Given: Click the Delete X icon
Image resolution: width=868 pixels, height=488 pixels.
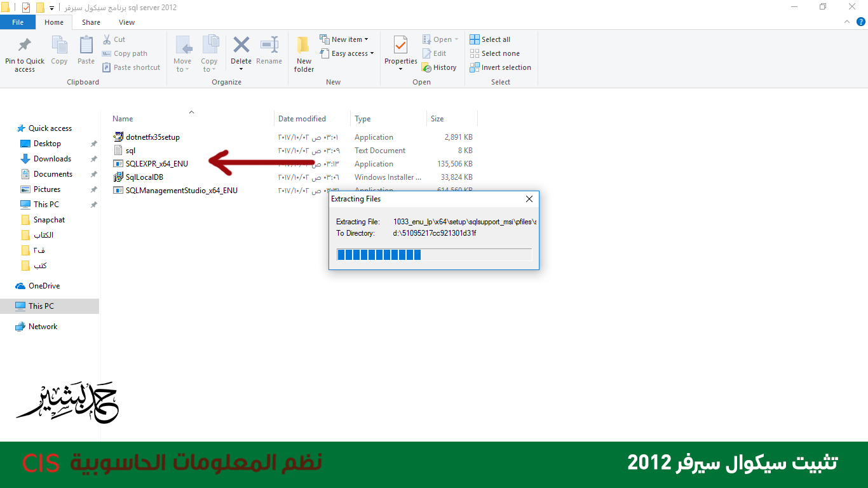Looking at the screenshot, I should [241, 44].
